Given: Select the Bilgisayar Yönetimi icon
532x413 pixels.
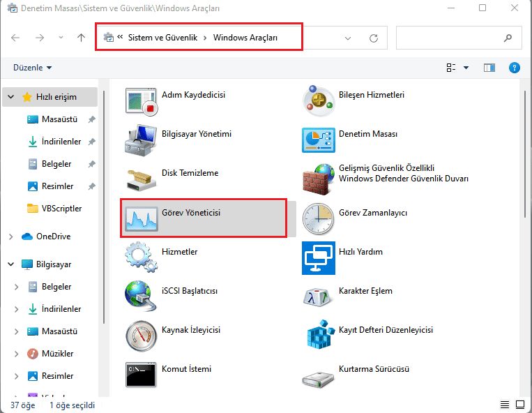Looking at the screenshot, I should click(141, 140).
